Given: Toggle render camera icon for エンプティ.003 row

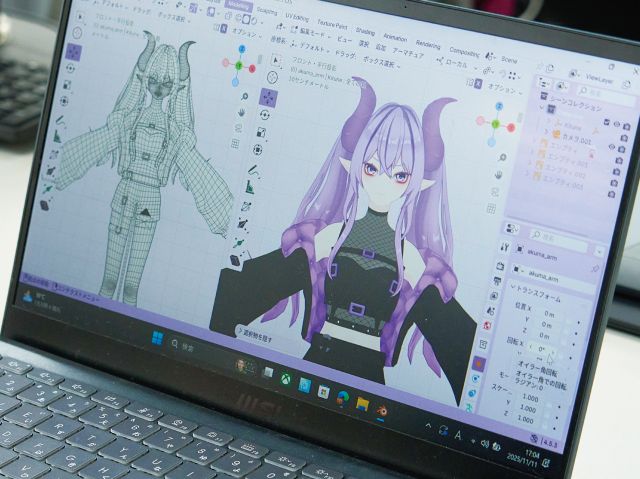Looking at the screenshot, I should pos(611,195).
